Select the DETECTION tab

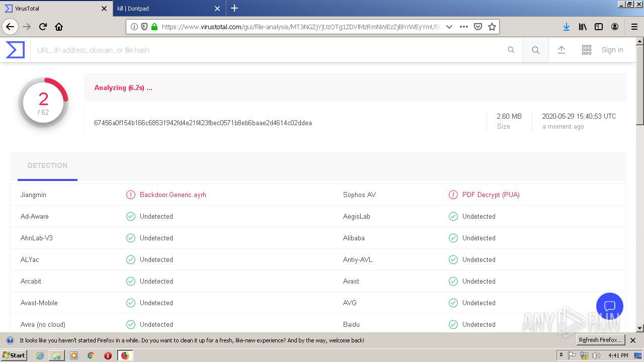coord(47,165)
